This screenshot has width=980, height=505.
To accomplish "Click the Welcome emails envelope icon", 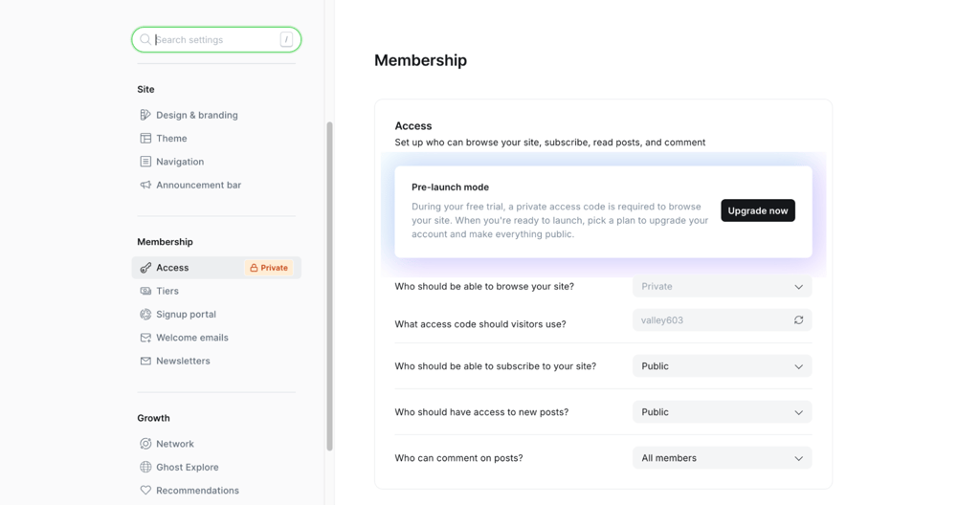I will (145, 338).
